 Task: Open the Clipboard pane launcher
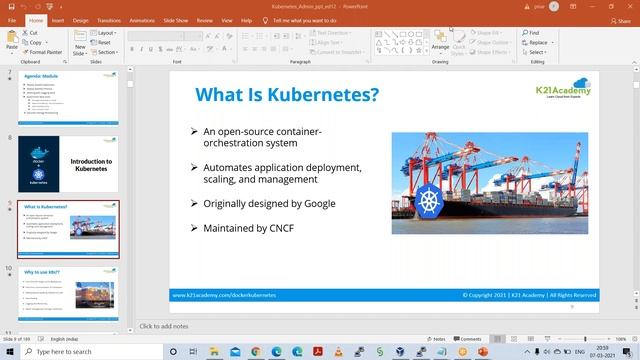point(65,62)
